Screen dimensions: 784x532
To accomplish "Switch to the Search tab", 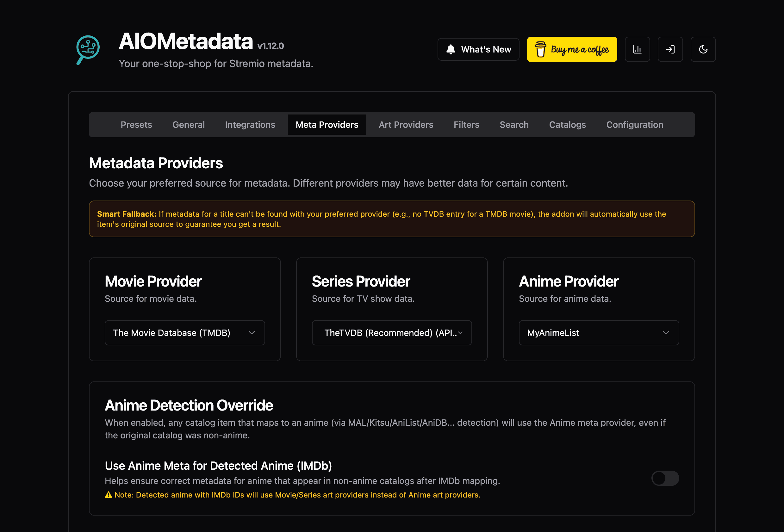I will 514,125.
